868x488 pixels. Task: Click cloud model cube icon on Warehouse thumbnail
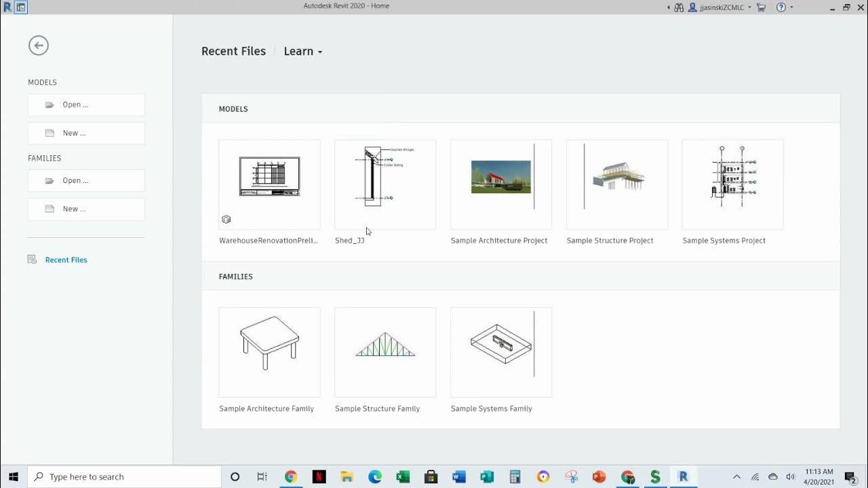[226, 219]
